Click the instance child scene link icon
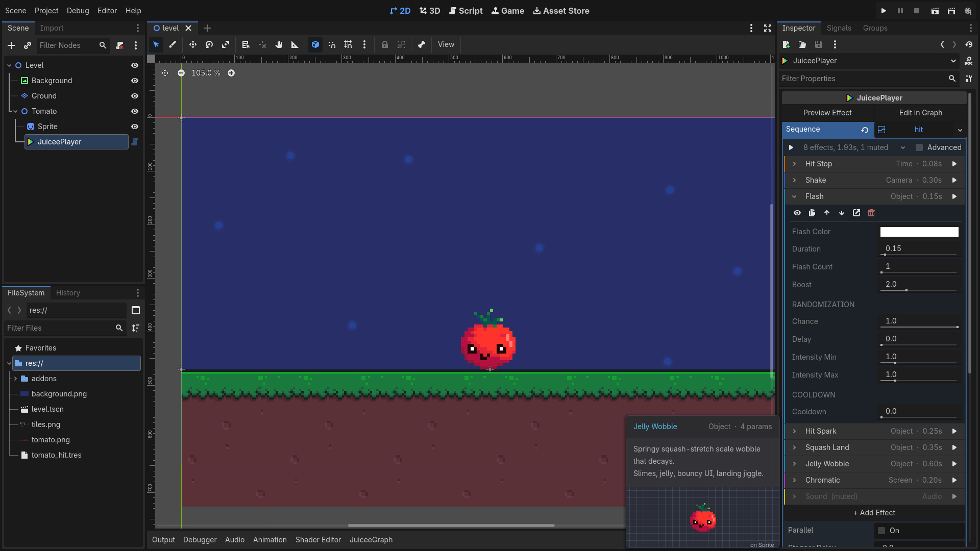 click(28, 45)
